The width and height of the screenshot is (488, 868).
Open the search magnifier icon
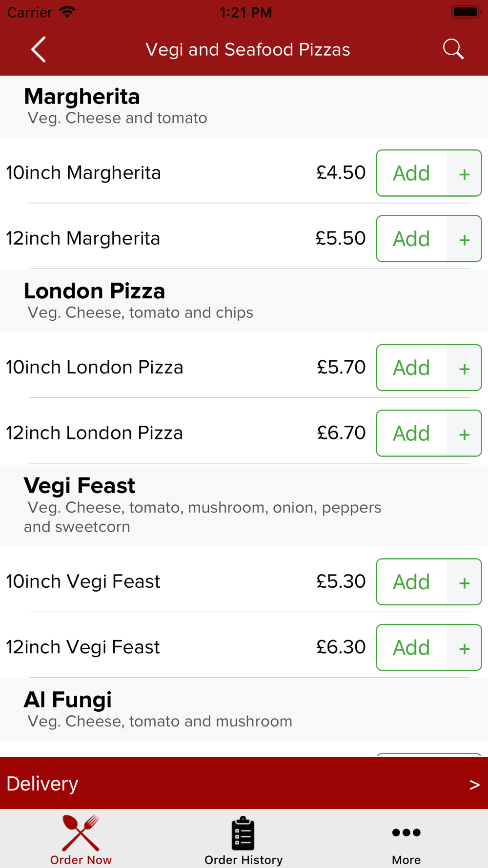pyautogui.click(x=453, y=49)
